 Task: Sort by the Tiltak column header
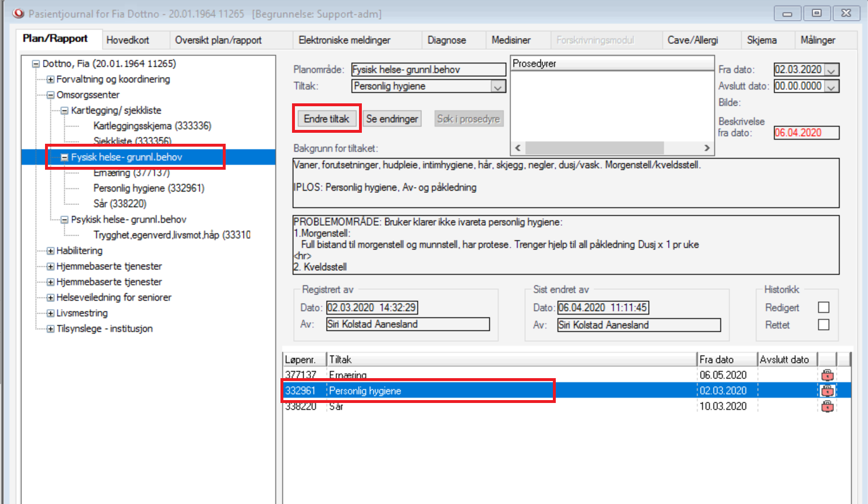coord(512,360)
